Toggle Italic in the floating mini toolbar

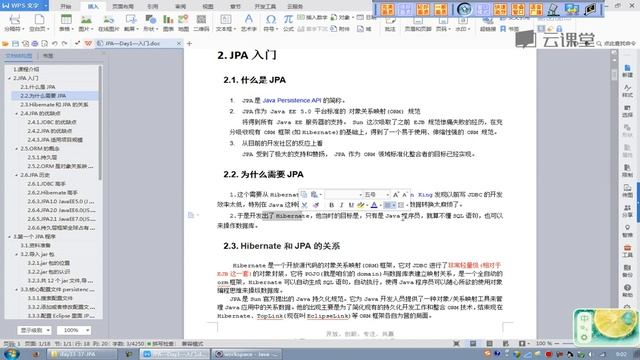(x=341, y=205)
